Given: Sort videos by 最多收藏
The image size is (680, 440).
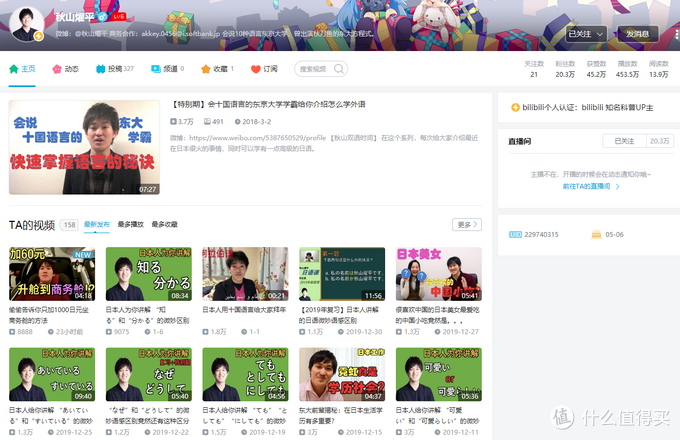Looking at the screenshot, I should (x=164, y=225).
